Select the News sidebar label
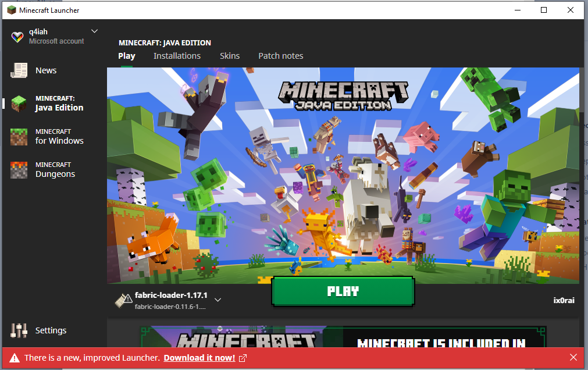Image resolution: width=588 pixels, height=370 pixels. pos(46,70)
